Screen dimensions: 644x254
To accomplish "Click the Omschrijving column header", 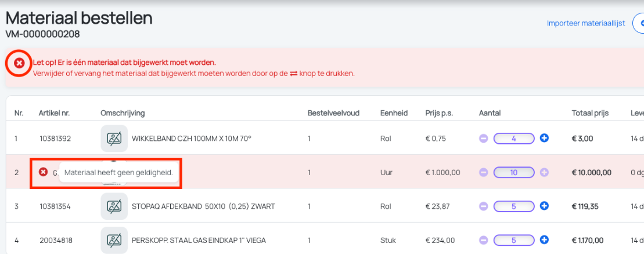I will point(123,113).
